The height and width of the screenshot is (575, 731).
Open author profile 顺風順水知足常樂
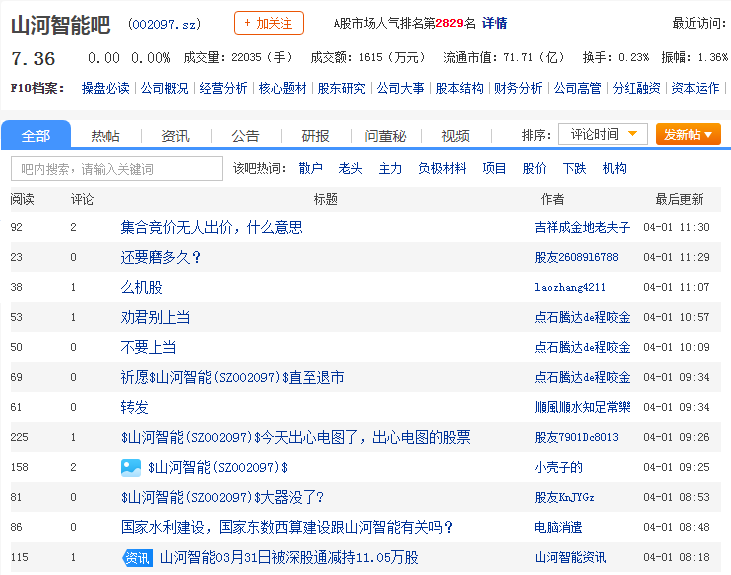(x=582, y=407)
